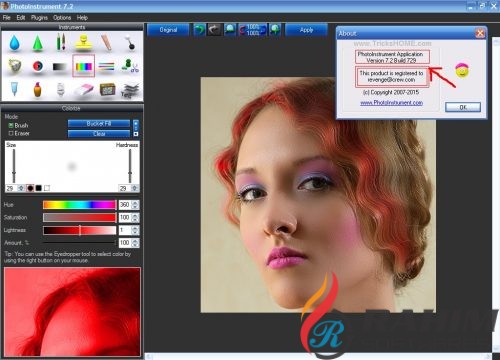The width and height of the screenshot is (500, 360).
Task: Choose the diamond Glamour Skin tool
Action: coord(14,66)
